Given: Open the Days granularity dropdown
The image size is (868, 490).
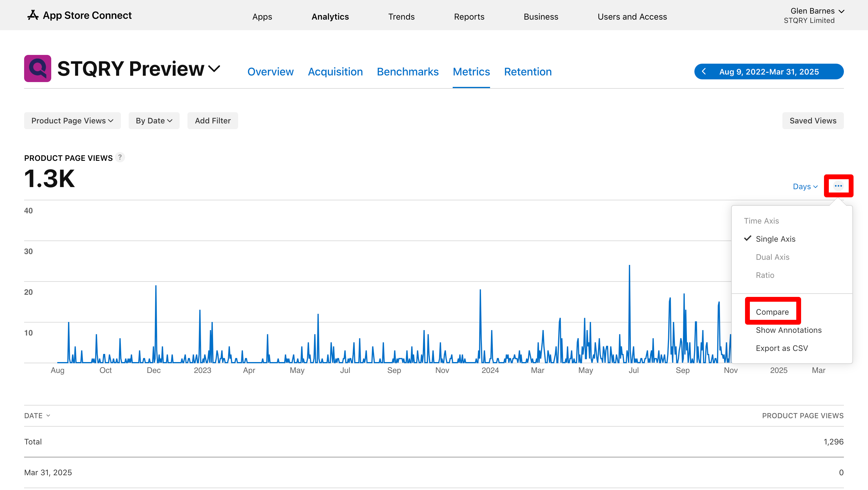Looking at the screenshot, I should 805,186.
